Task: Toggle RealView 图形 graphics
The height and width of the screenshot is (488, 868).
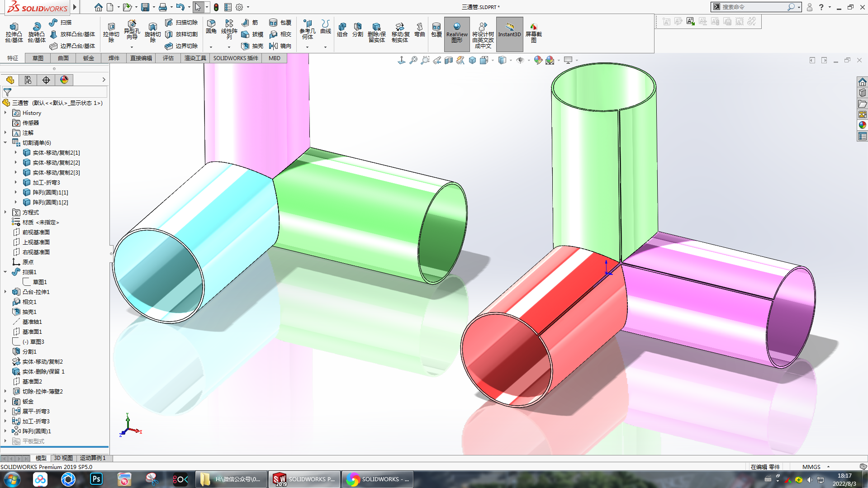Action: point(457,34)
